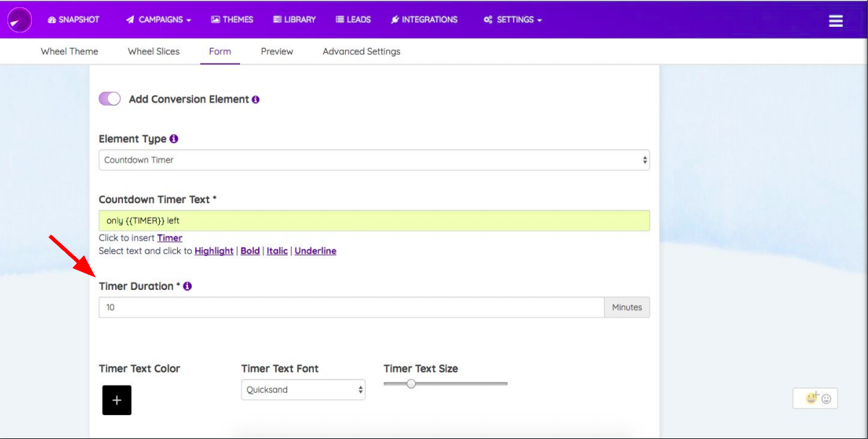Click the Timer Text Size slider handle
Screen dimensions: 868x439
[411, 384]
